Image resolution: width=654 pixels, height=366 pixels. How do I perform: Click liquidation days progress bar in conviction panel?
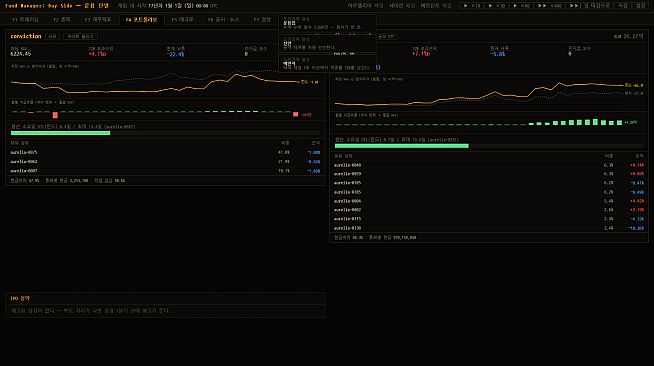(165, 133)
